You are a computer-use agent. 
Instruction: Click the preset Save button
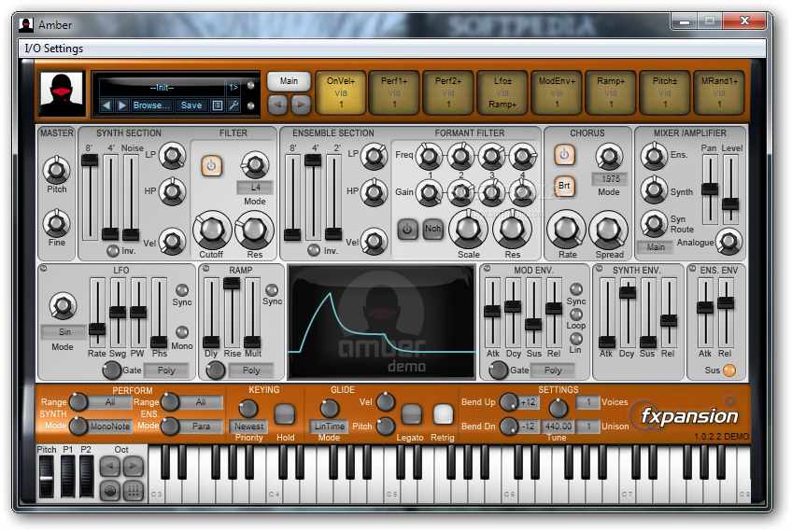[x=191, y=105]
